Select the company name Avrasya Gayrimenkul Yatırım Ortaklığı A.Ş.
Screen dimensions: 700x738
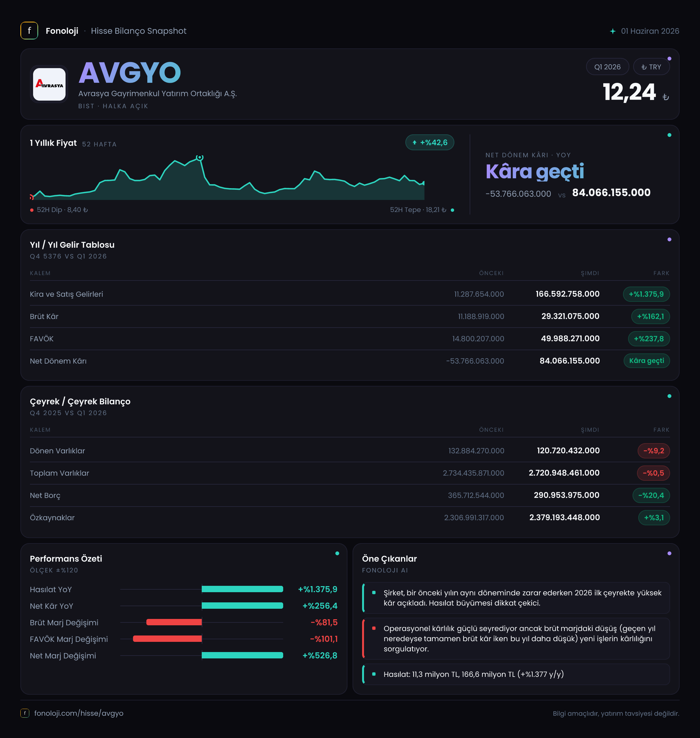click(x=157, y=93)
